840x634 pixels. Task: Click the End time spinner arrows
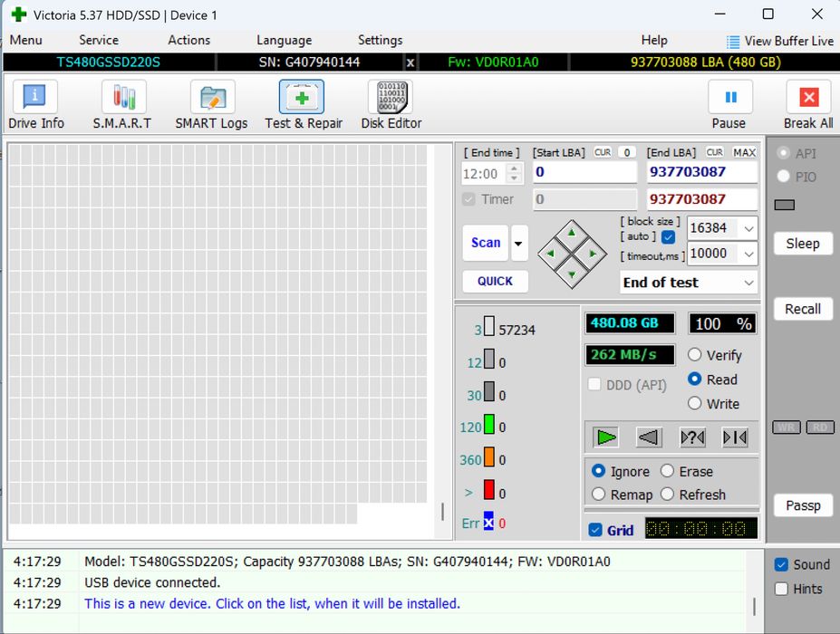pos(515,173)
